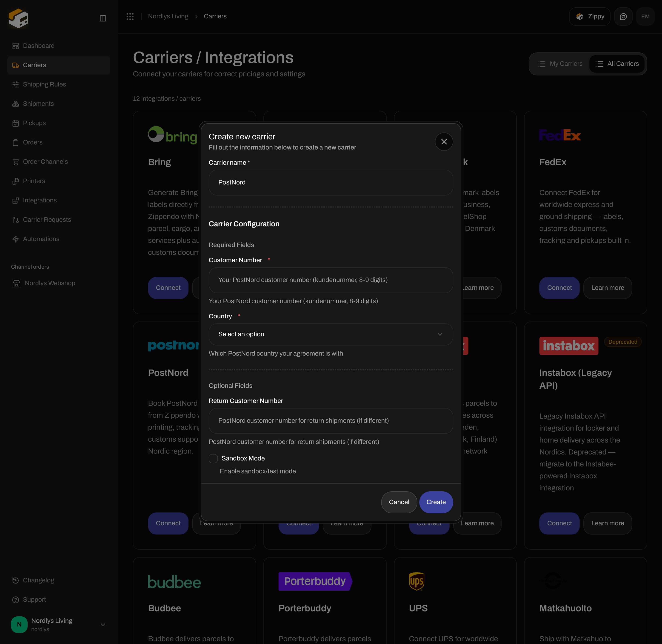The height and width of the screenshot is (644, 662).
Task: Connect the Instabox Legacy API carrier
Action: tap(559, 523)
